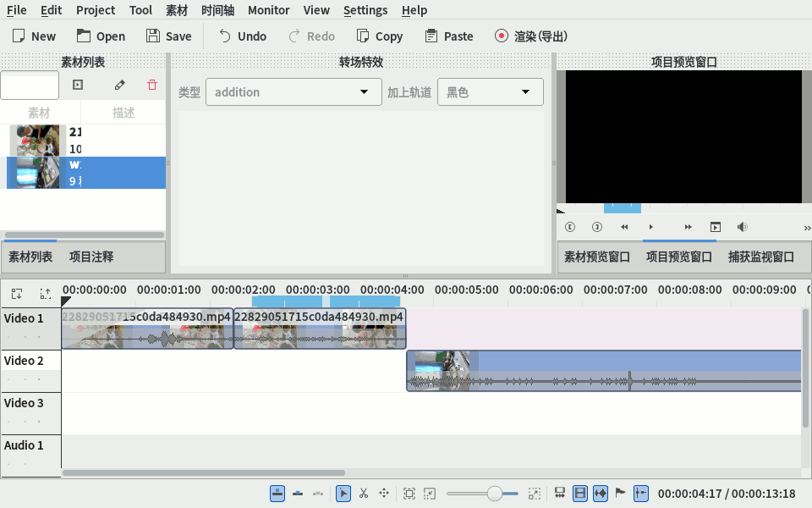Open the Monitor menu
The image size is (812, 508).
(268, 10)
